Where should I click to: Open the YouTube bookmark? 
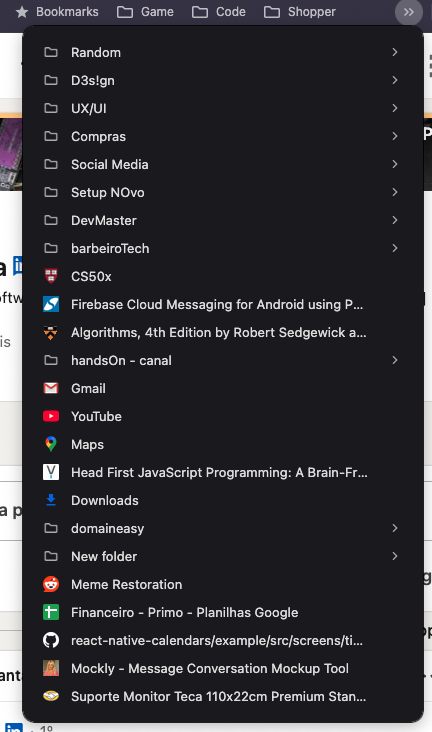[x=223, y=416]
